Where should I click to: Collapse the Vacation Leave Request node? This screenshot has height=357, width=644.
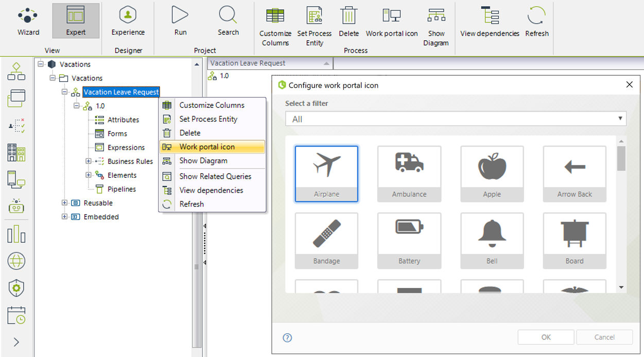point(64,92)
